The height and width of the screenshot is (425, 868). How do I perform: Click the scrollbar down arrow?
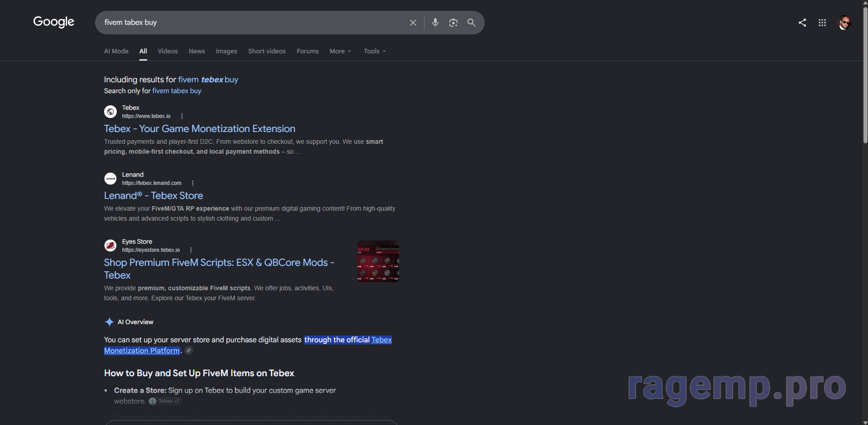[x=865, y=422]
